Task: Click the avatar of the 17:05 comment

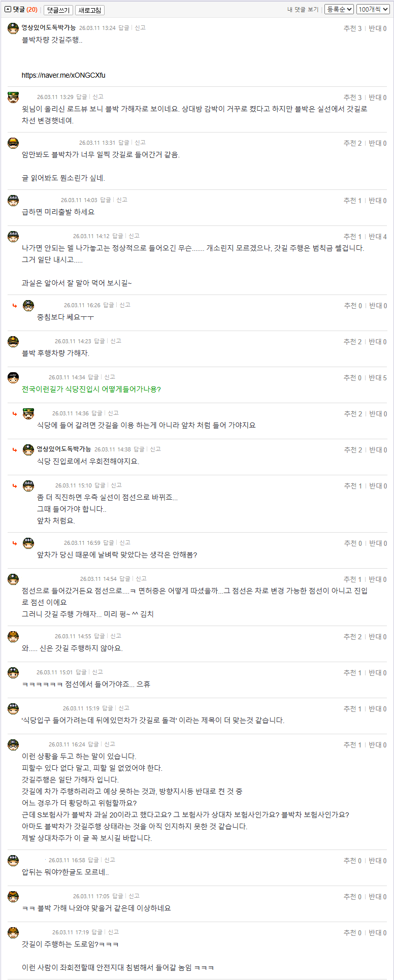Action: point(13,897)
